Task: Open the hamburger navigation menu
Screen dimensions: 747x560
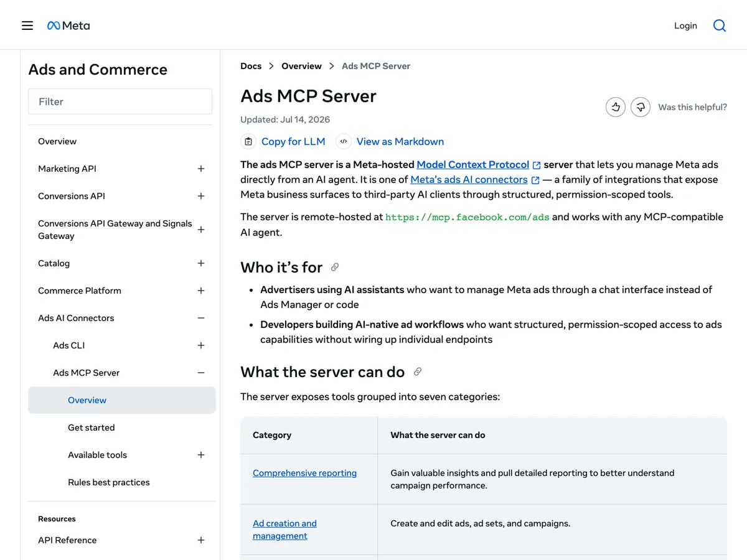Action: pos(27,26)
